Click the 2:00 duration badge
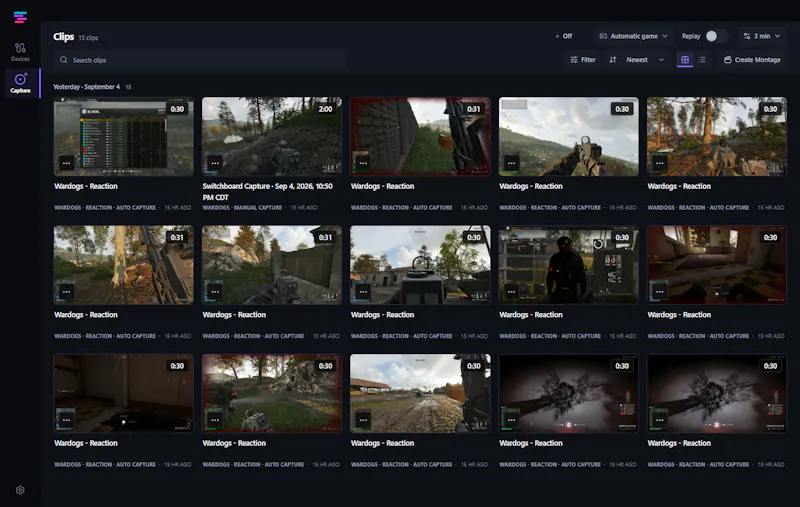Viewport: 800px width, 507px height. [325, 109]
